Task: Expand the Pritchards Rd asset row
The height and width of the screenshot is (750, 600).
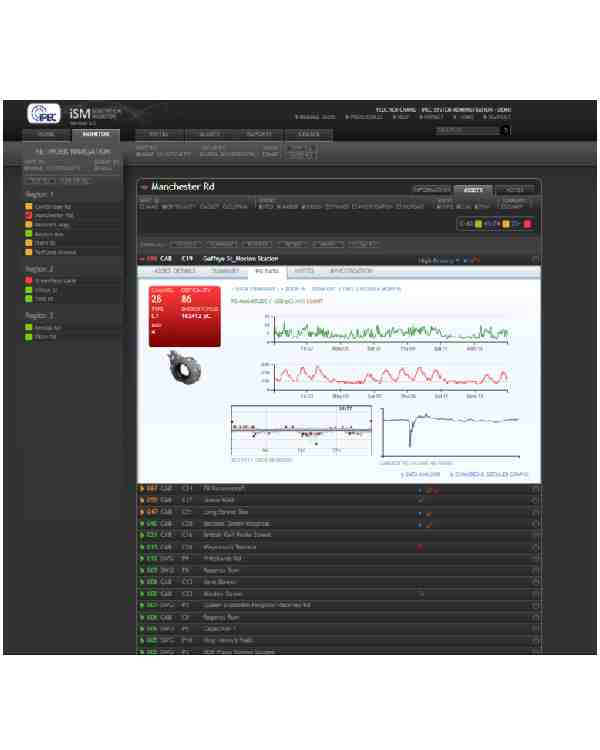Action: click(142, 559)
